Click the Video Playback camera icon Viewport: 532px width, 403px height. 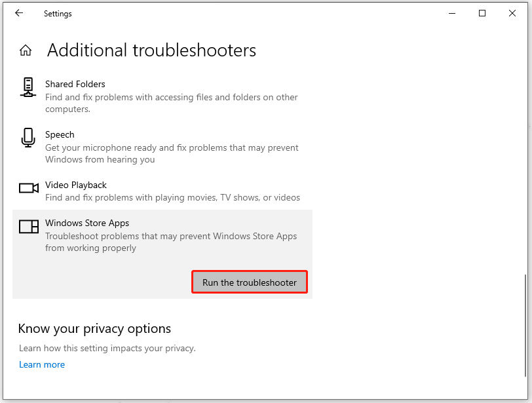pyautogui.click(x=28, y=188)
